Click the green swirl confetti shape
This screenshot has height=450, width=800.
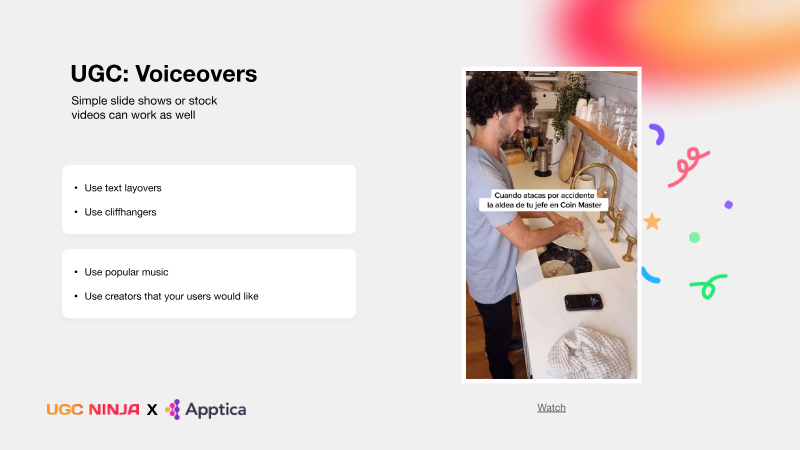pos(709,286)
